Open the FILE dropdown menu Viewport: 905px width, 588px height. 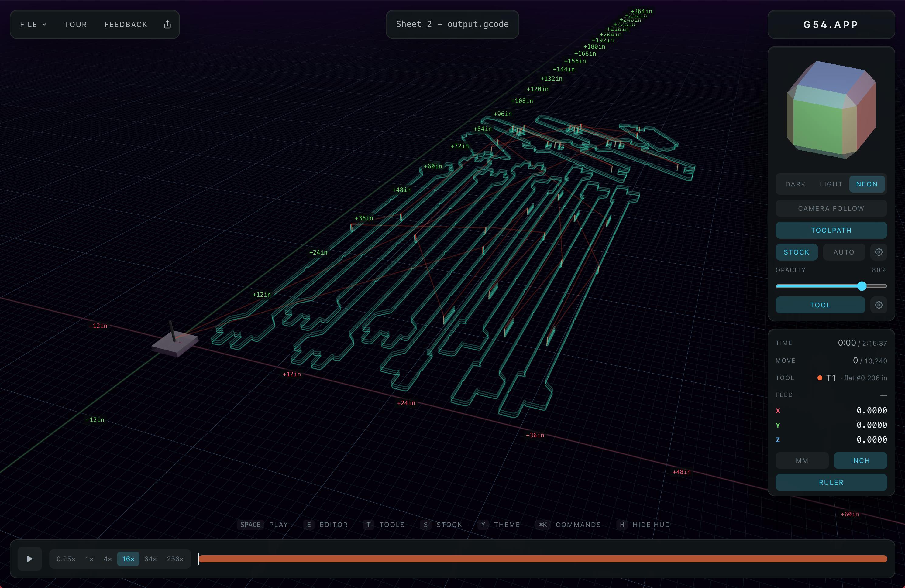(33, 24)
